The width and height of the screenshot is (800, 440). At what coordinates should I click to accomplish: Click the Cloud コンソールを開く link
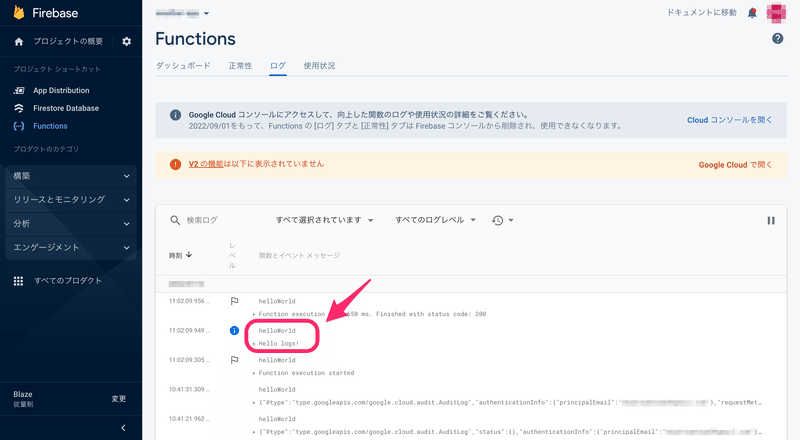[729, 120]
